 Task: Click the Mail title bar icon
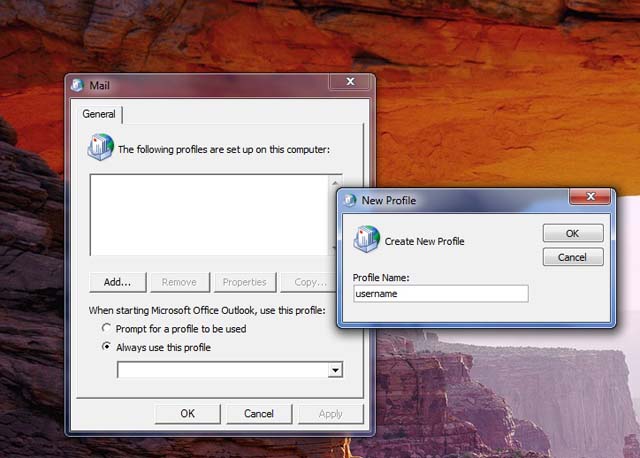pos(77,85)
